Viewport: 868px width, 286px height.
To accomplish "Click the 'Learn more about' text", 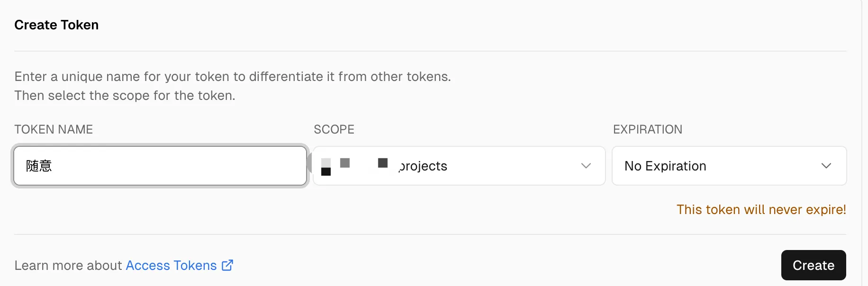I will click(x=68, y=265).
